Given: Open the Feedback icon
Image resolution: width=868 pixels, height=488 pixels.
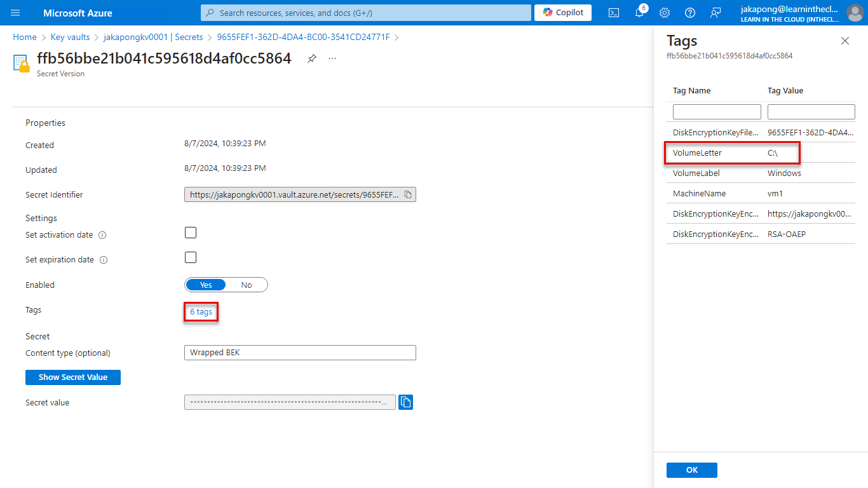Looking at the screenshot, I should click(715, 13).
